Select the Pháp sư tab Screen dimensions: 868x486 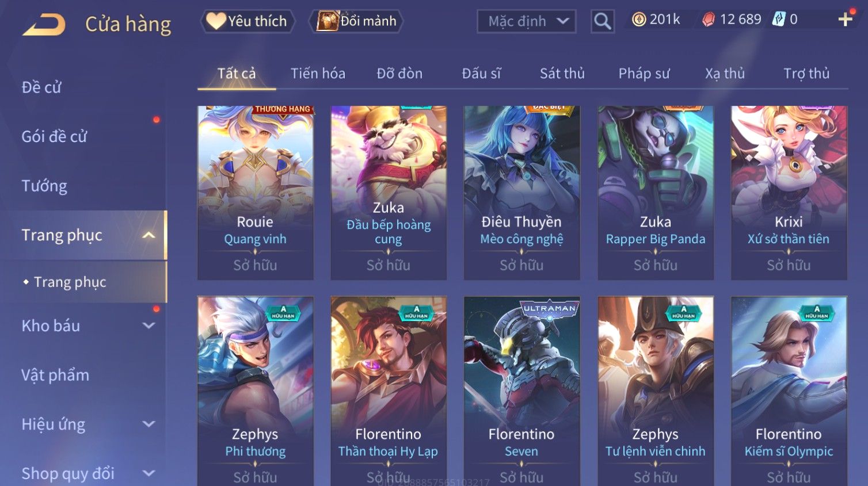644,74
